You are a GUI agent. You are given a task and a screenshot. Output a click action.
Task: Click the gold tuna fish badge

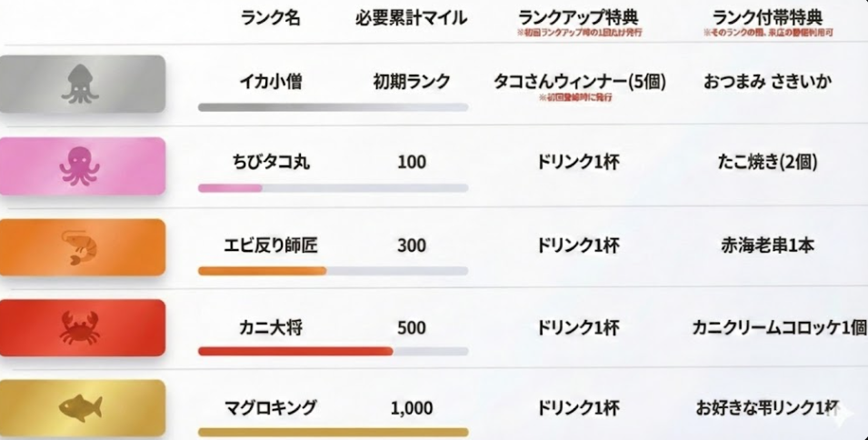(x=84, y=408)
